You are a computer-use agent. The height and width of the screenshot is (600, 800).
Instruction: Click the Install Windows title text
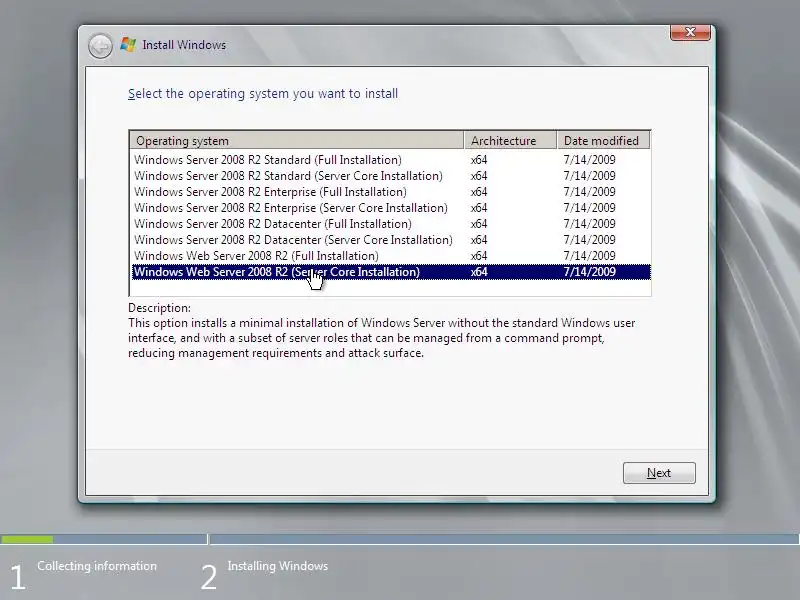click(x=184, y=45)
